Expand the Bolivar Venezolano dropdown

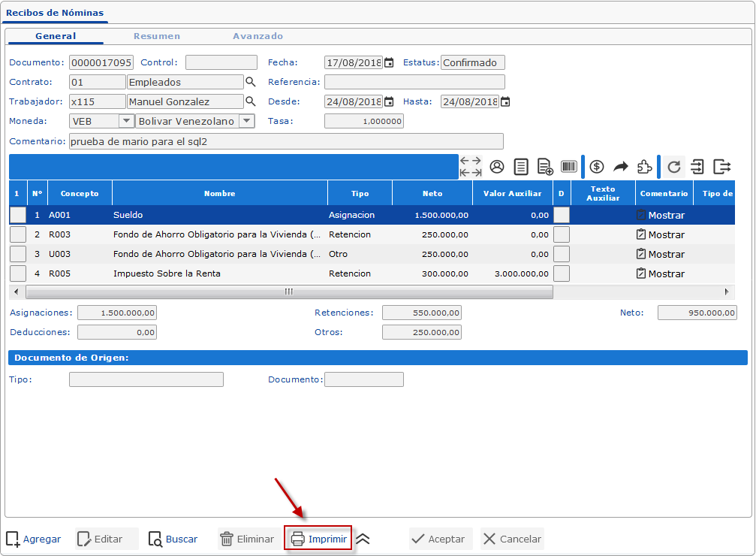246,121
